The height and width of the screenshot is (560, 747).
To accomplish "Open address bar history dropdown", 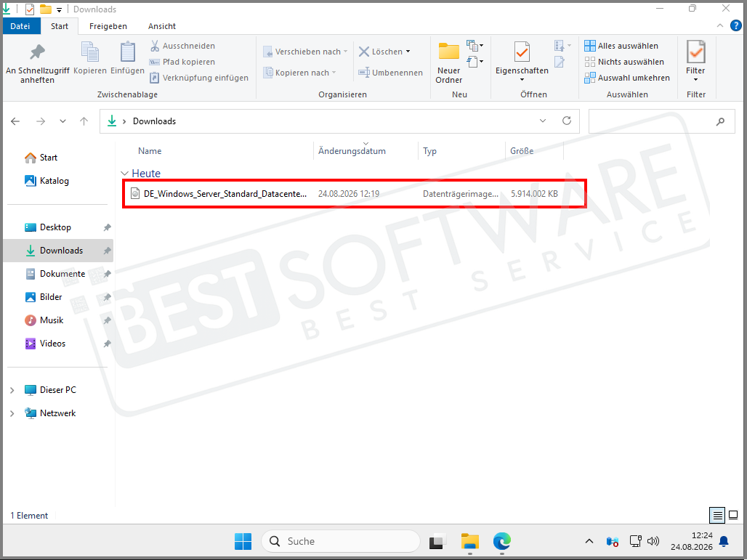I will click(x=543, y=121).
